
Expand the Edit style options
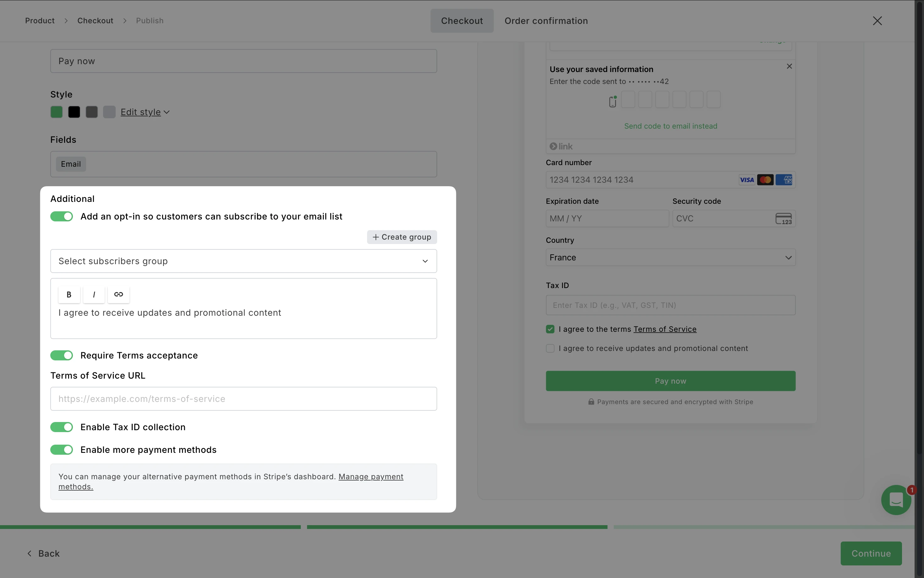(145, 112)
